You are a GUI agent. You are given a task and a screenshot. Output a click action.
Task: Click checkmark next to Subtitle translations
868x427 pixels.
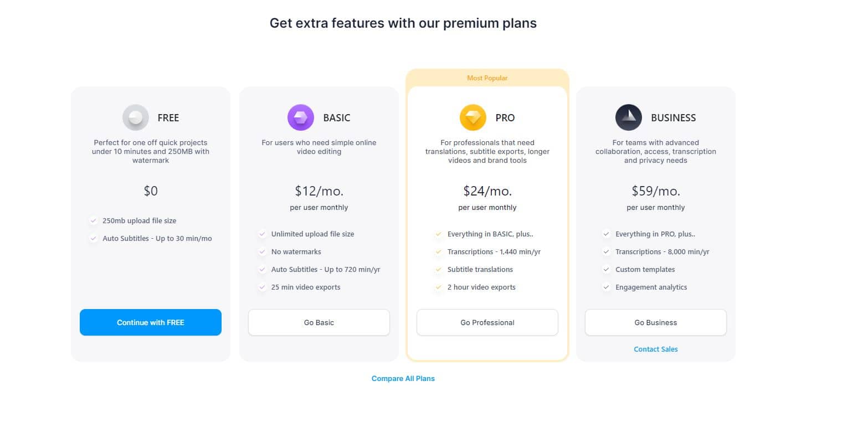(x=438, y=270)
